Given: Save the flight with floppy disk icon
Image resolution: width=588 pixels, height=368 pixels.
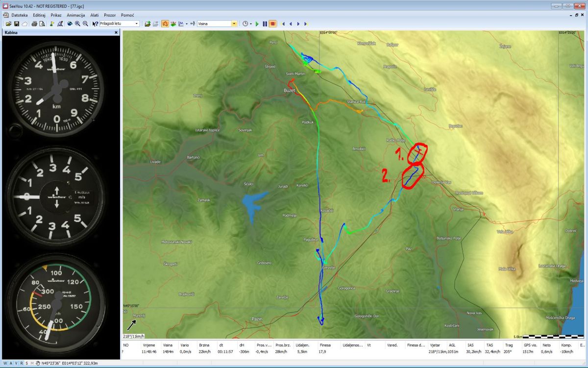Looking at the screenshot, I should pos(17,24).
